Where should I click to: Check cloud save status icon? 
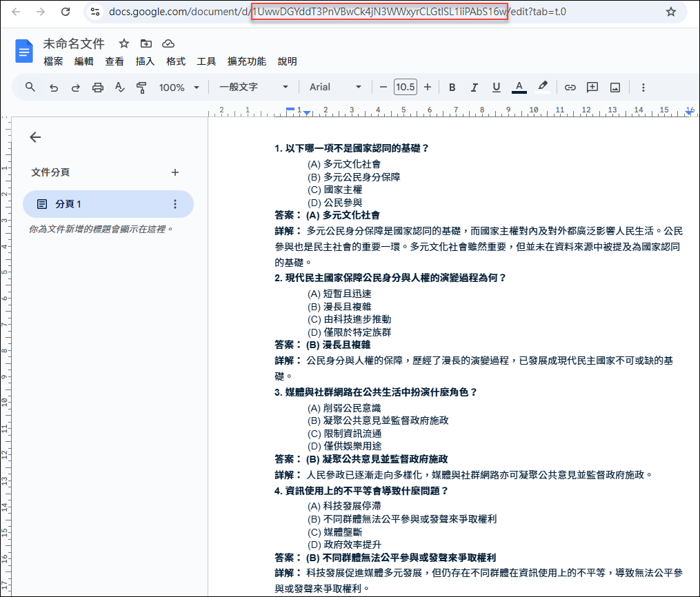pyautogui.click(x=168, y=43)
